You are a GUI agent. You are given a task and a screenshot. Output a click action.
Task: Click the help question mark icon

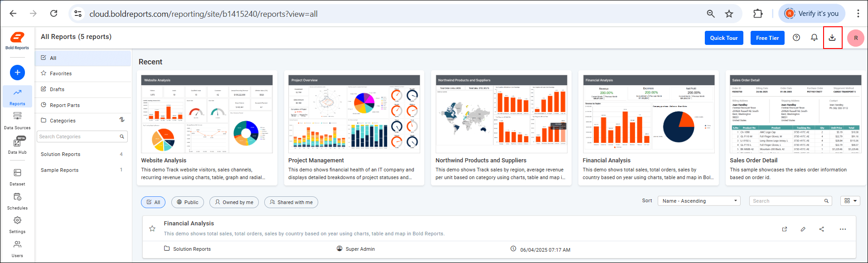(x=796, y=38)
